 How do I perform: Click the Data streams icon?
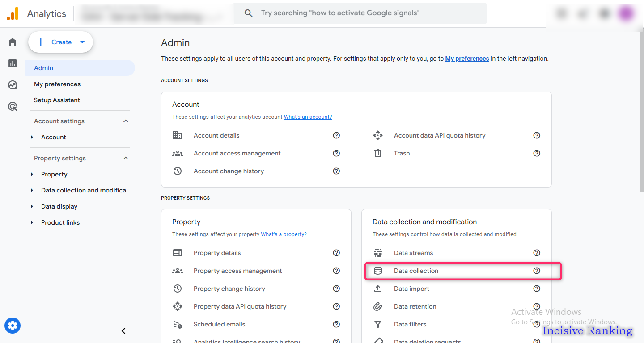point(378,253)
